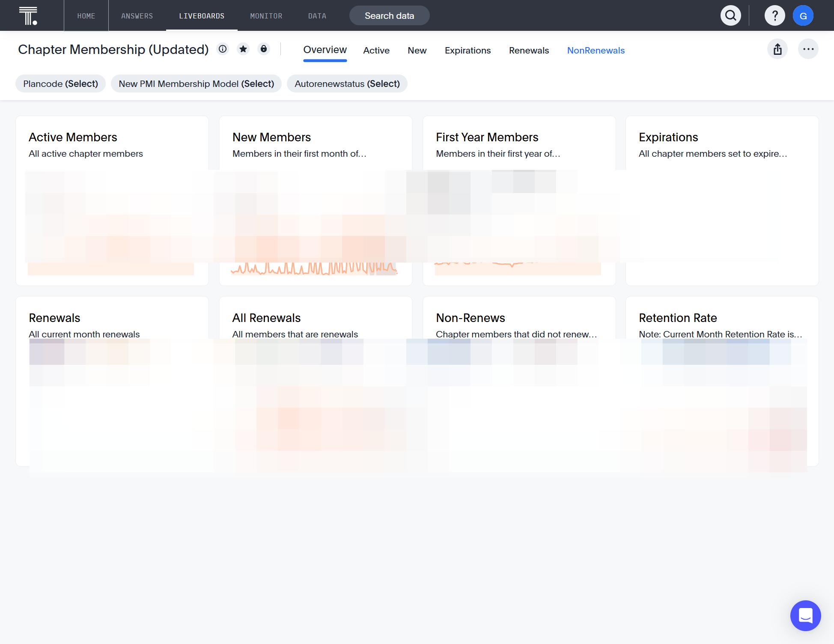Screen dimensions: 834x644
Task: Click the Search data field
Action: pos(390,16)
